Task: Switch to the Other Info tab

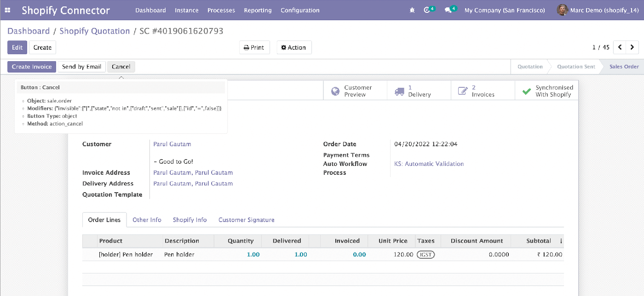Action: click(147, 220)
